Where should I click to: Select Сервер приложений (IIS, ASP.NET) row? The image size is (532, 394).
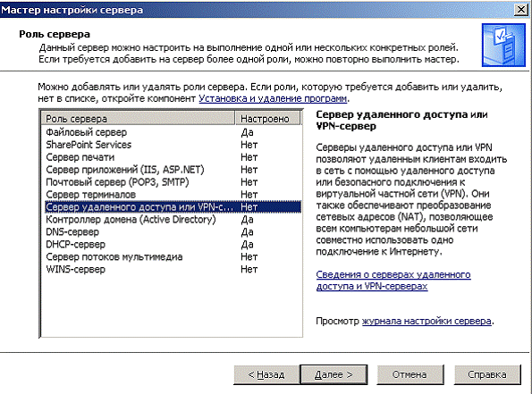click(173, 170)
